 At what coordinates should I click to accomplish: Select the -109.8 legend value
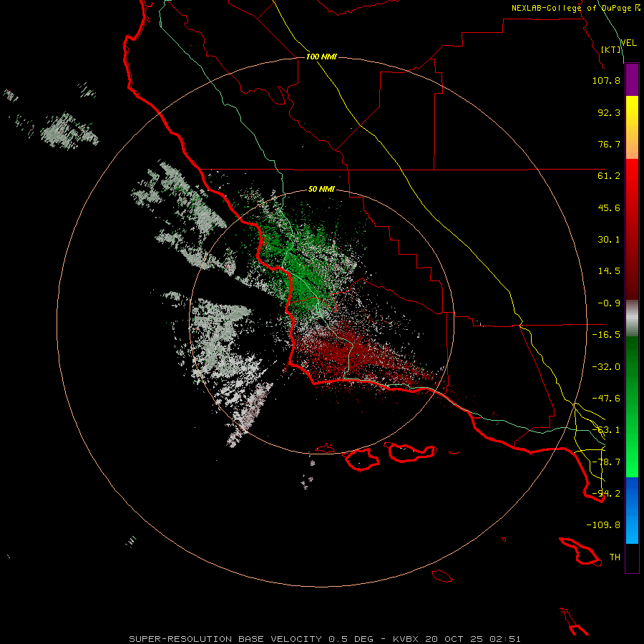[603, 525]
